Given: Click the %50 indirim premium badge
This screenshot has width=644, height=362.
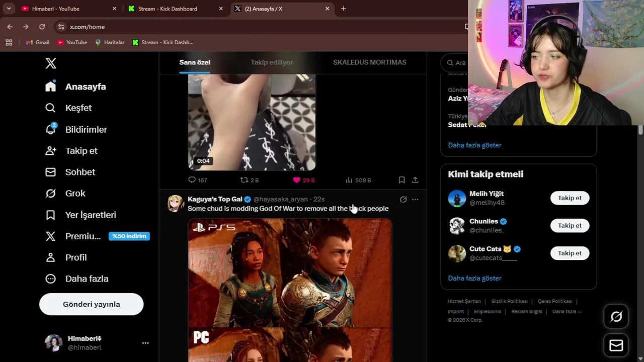Looking at the screenshot, I should [129, 236].
